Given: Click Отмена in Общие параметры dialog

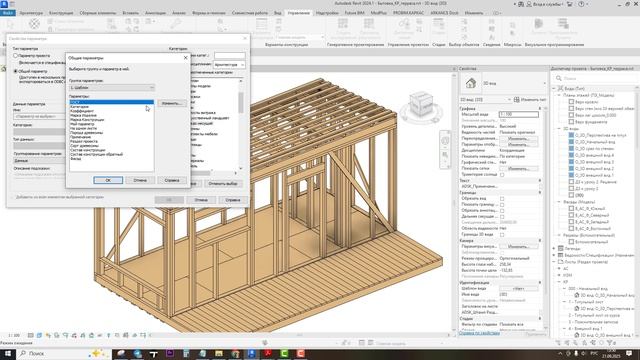Looking at the screenshot, I should 140,180.
